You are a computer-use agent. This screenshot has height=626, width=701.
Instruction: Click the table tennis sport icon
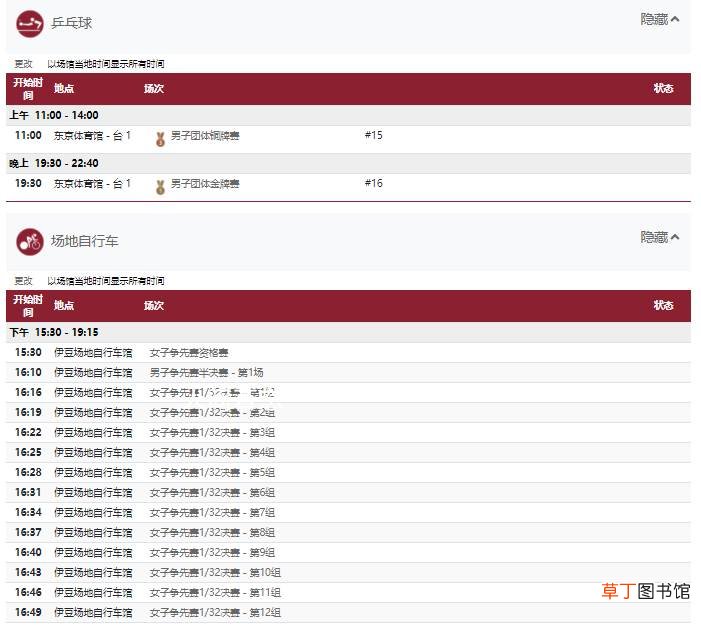30,24
